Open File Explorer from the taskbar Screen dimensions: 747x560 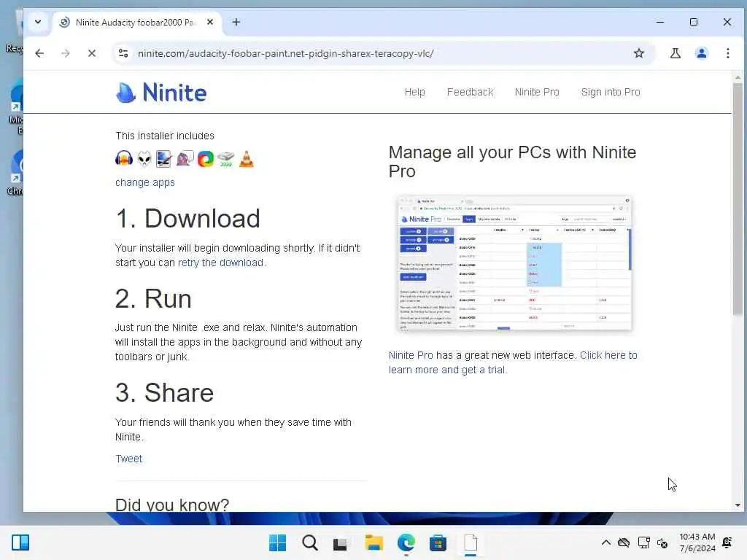click(374, 542)
